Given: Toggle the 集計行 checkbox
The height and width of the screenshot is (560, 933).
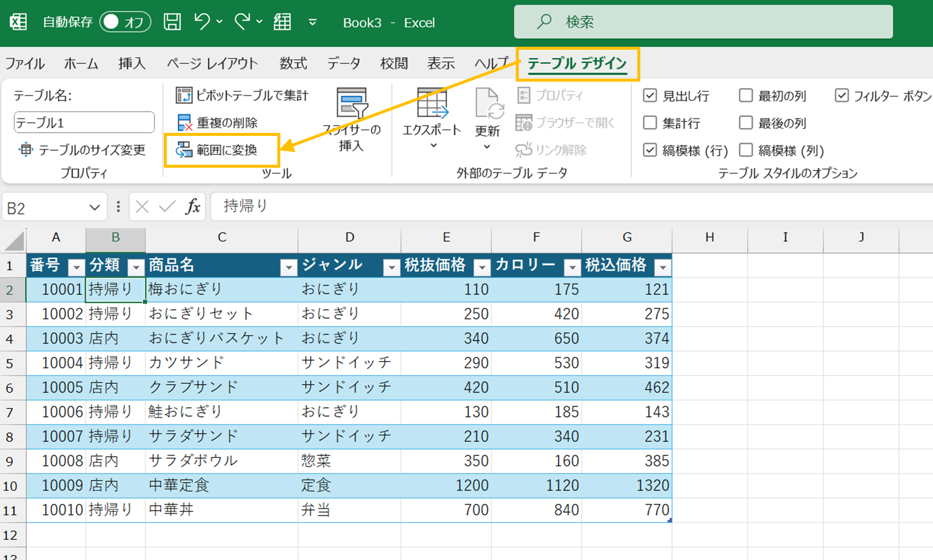Looking at the screenshot, I should pos(650,122).
